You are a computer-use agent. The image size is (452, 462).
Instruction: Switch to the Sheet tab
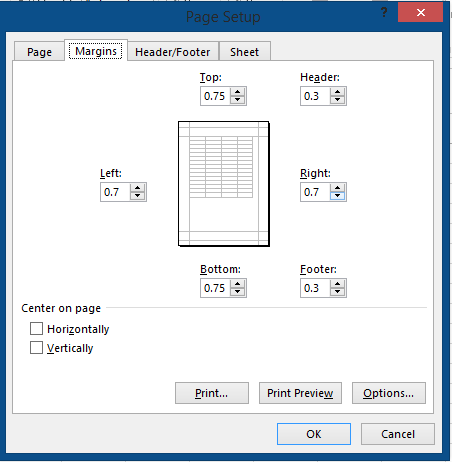click(x=244, y=52)
